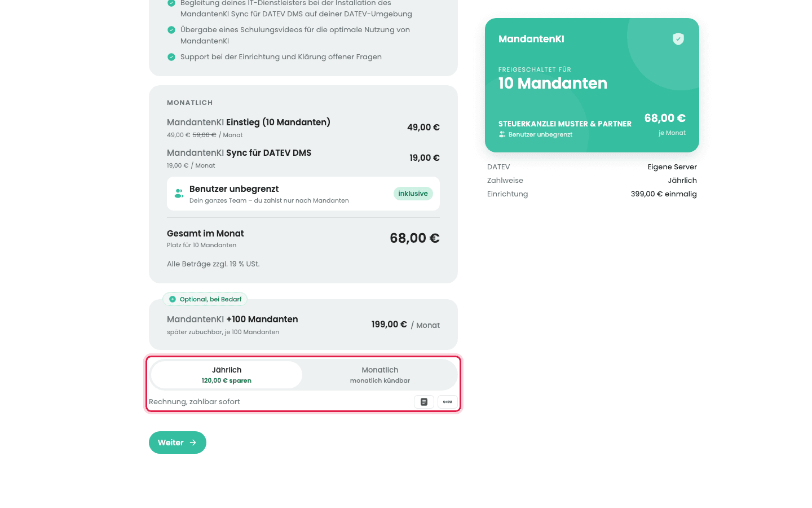Click the checkmark icon next to Schulungsvideos item
Image resolution: width=812 pixels, height=508 pixels.
pyautogui.click(x=171, y=30)
